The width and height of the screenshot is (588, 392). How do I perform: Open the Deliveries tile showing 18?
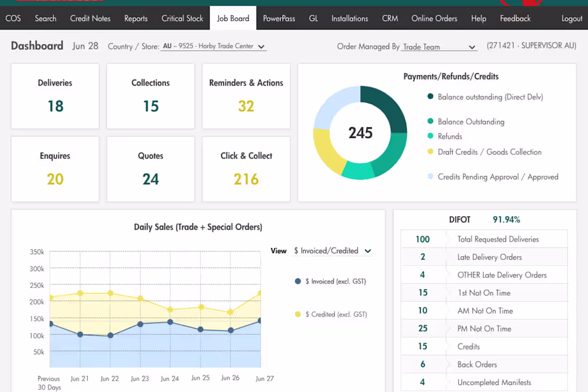tap(55, 96)
